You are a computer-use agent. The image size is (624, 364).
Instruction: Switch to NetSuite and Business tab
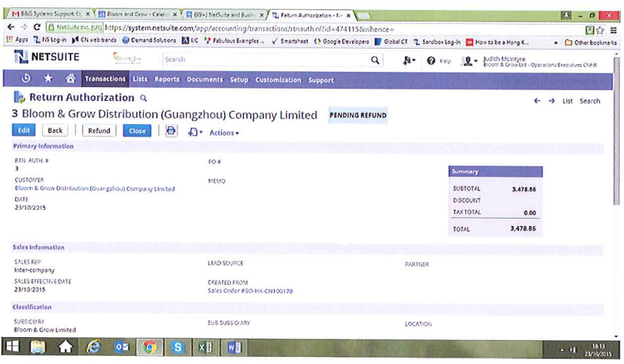pyautogui.click(x=225, y=15)
